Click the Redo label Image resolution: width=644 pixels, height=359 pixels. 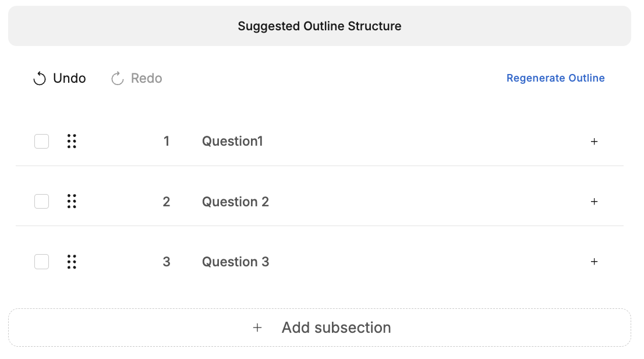(147, 78)
